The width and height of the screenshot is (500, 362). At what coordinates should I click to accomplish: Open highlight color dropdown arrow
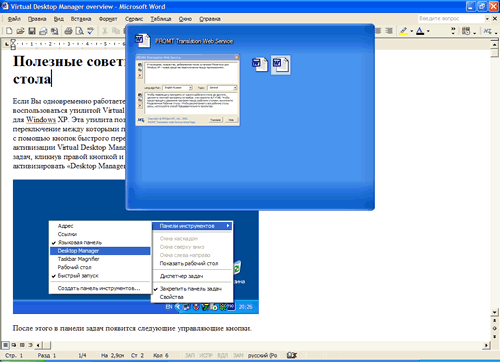(412, 31)
